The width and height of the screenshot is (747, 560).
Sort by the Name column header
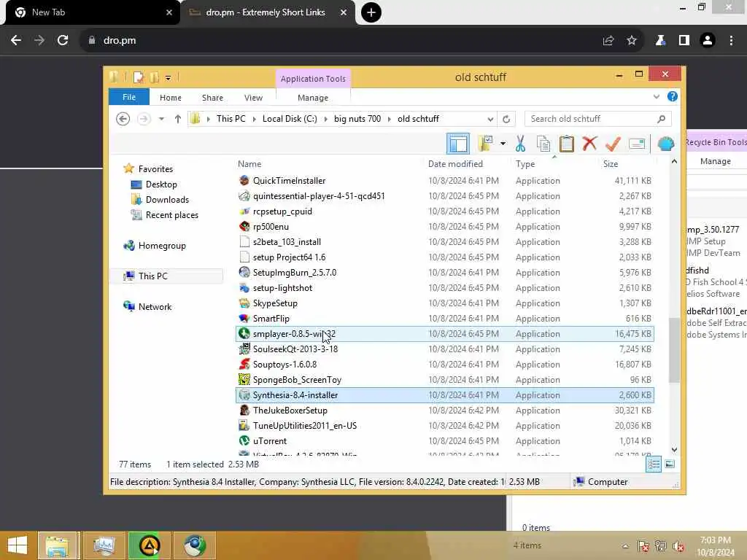[249, 164]
